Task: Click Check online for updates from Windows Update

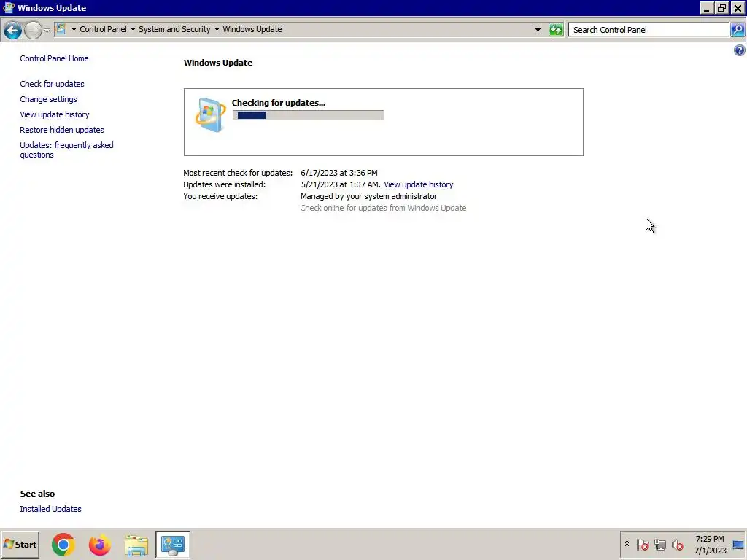Action: pos(383,208)
